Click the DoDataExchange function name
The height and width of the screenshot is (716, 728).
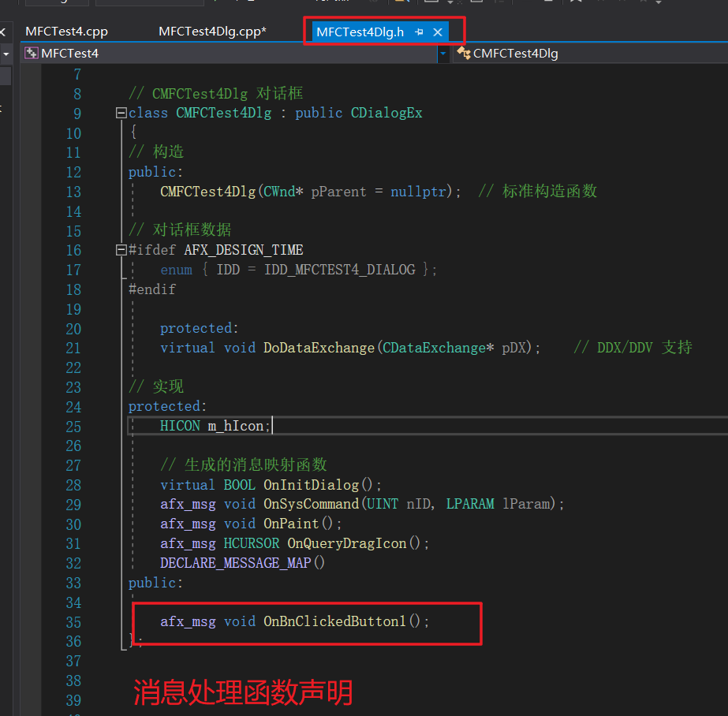[319, 348]
